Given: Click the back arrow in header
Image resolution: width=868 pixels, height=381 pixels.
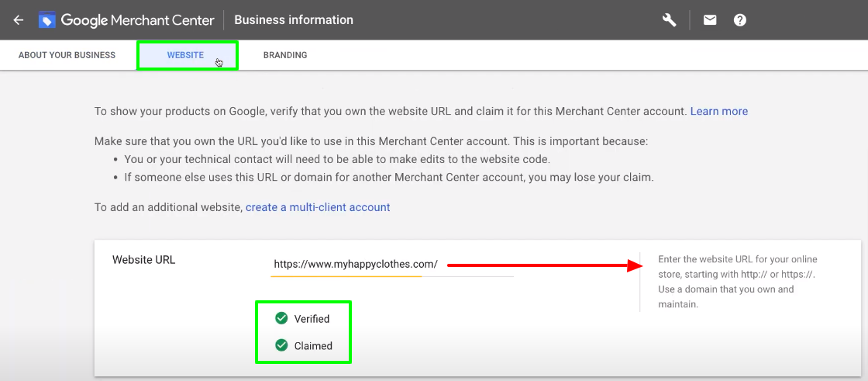Looking at the screenshot, I should point(19,20).
